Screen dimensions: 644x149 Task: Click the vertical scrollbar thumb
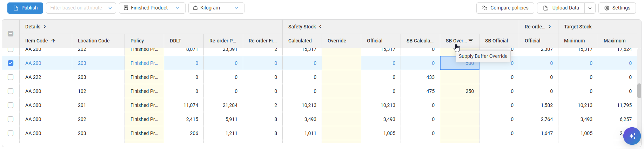point(639,90)
